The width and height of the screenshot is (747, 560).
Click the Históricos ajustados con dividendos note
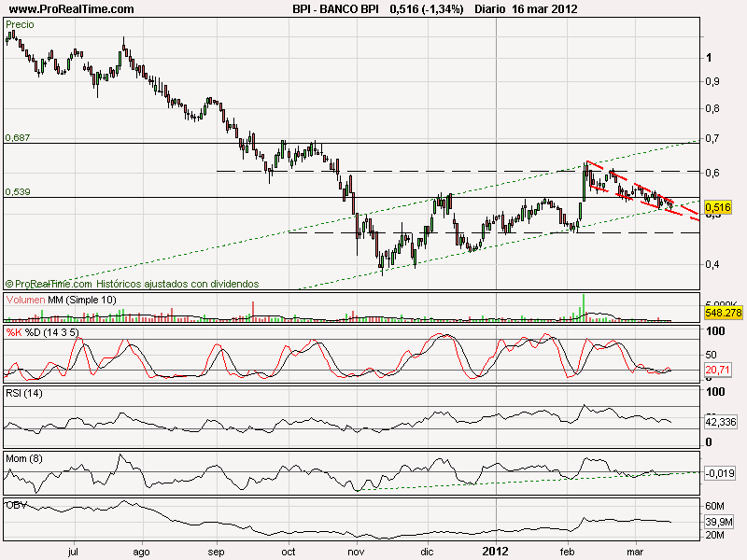pyautogui.click(x=177, y=284)
